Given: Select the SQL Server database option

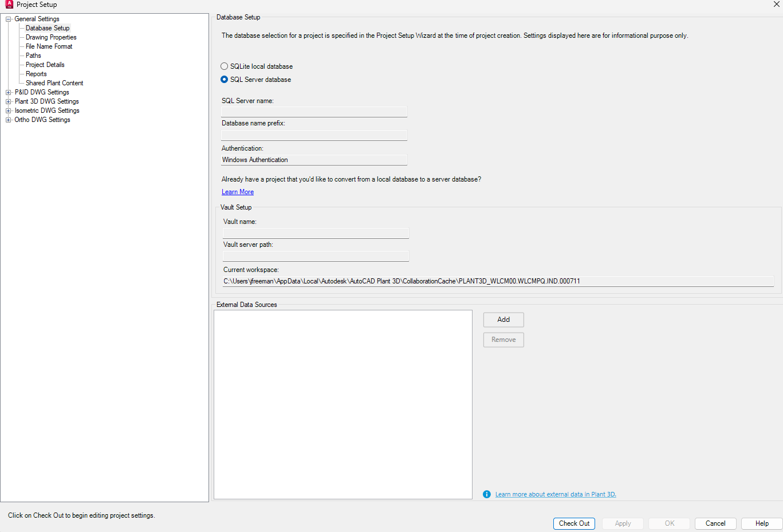Looking at the screenshot, I should [x=224, y=80].
